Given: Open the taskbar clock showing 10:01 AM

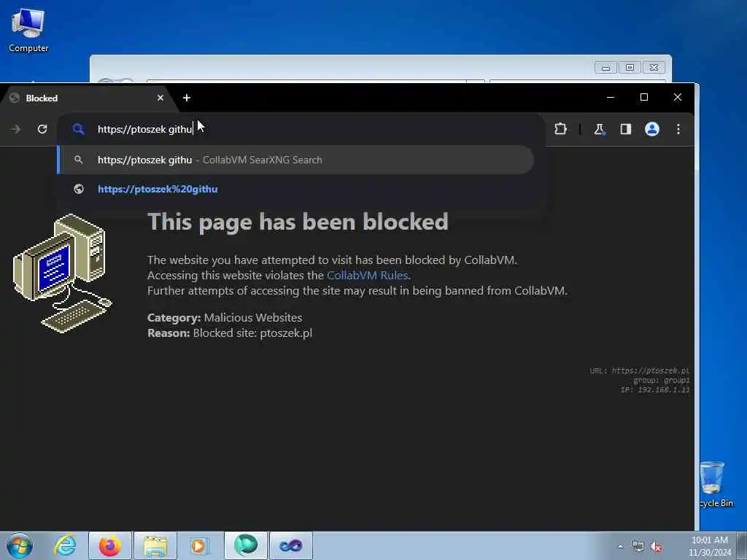Looking at the screenshot, I should (x=709, y=546).
